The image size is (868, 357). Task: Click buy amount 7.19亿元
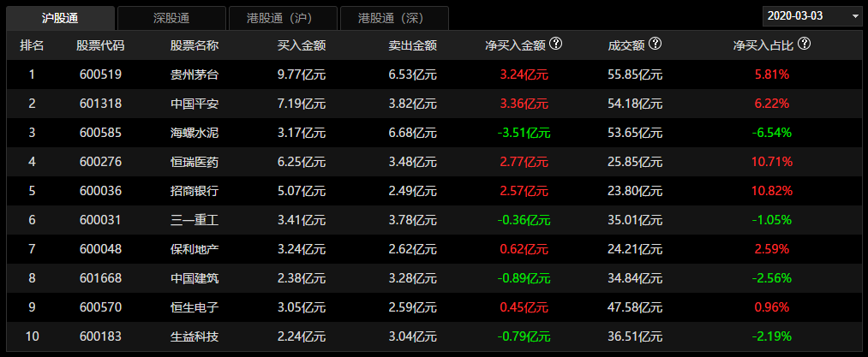click(301, 104)
